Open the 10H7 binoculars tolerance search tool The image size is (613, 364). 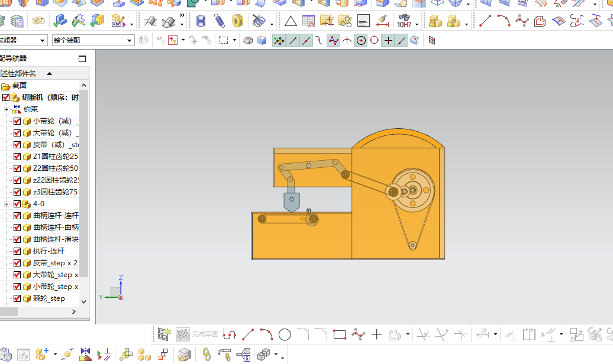point(404,21)
